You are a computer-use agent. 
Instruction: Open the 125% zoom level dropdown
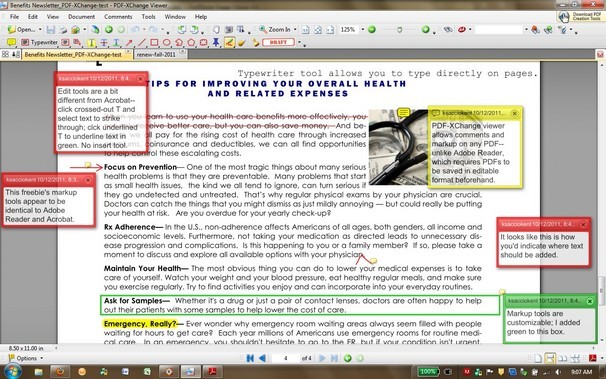(363, 29)
